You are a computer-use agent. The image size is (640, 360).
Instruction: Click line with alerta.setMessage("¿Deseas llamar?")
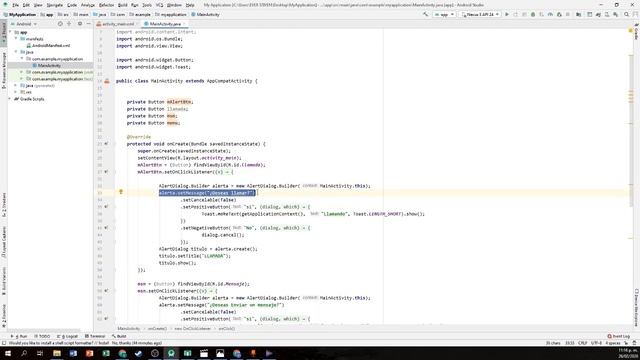coord(207,193)
